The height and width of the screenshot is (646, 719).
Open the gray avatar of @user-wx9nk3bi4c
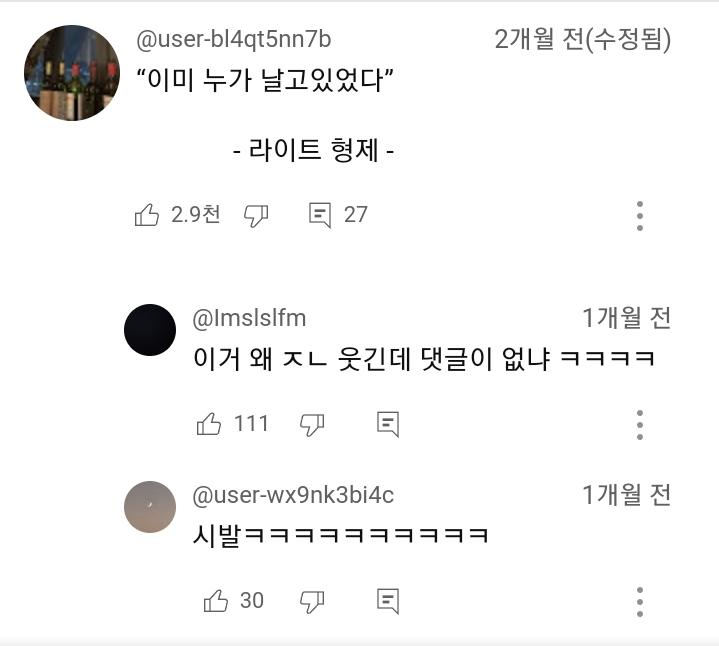(150, 506)
